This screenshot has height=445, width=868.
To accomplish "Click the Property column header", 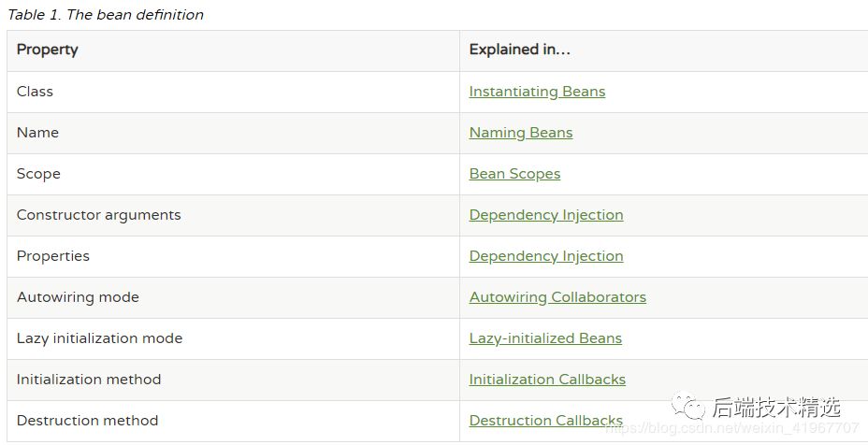I will pos(48,50).
